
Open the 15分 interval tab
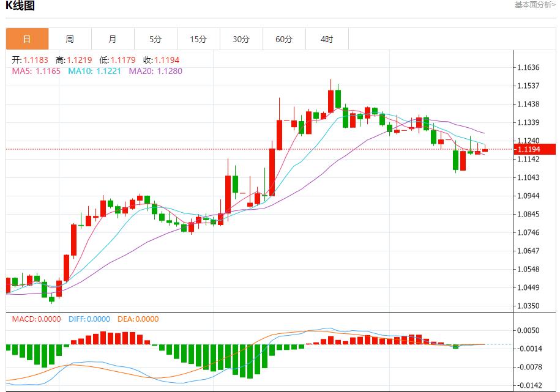click(198, 38)
